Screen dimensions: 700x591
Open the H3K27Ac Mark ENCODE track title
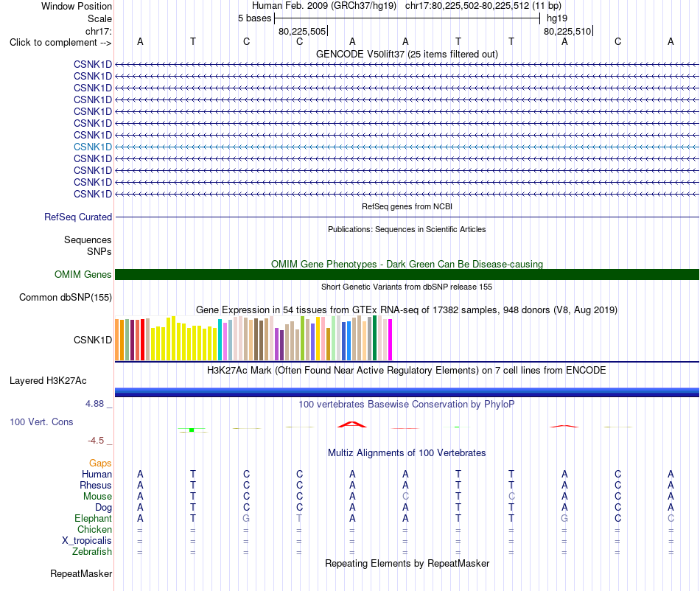click(407, 371)
